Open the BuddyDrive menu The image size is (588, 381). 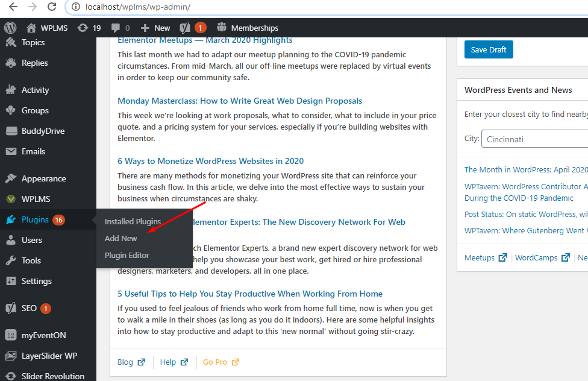coord(43,131)
